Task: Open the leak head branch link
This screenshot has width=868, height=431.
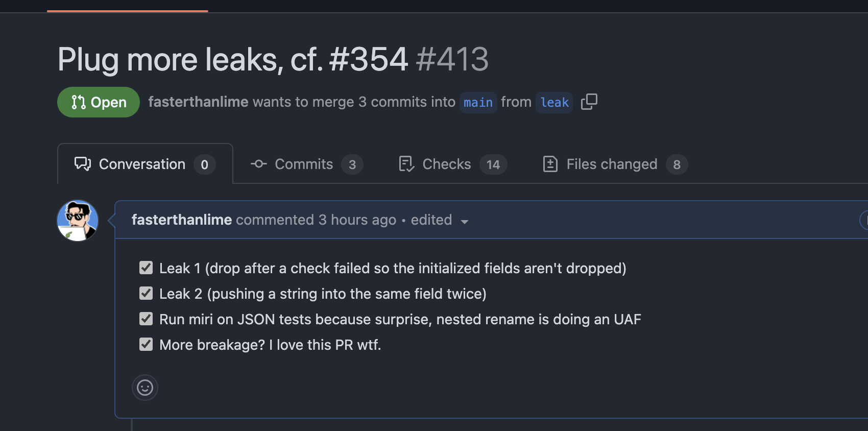Action: 554,103
